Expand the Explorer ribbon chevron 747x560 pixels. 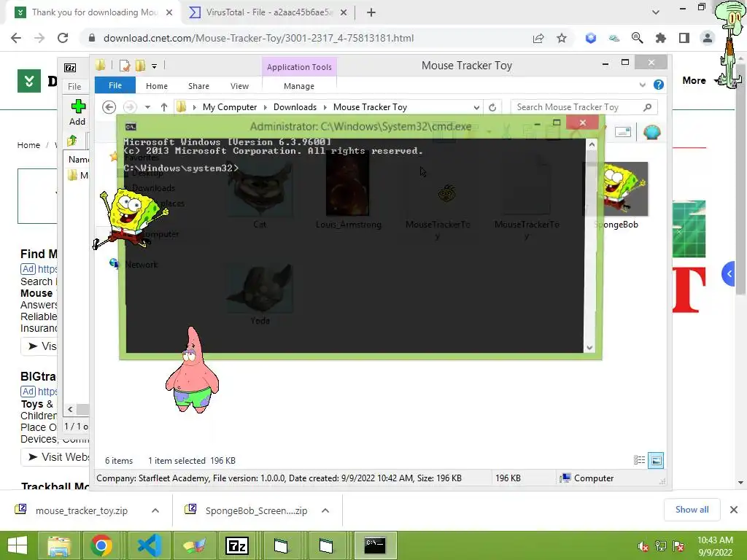pyautogui.click(x=642, y=85)
